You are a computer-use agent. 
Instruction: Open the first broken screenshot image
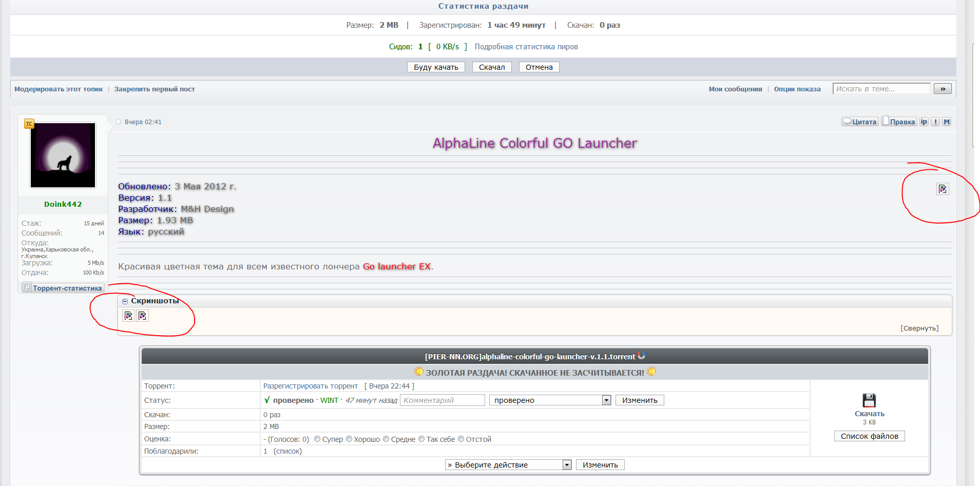pyautogui.click(x=128, y=316)
